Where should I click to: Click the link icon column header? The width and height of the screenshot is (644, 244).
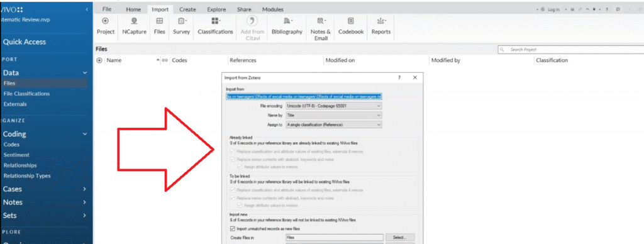165,60
